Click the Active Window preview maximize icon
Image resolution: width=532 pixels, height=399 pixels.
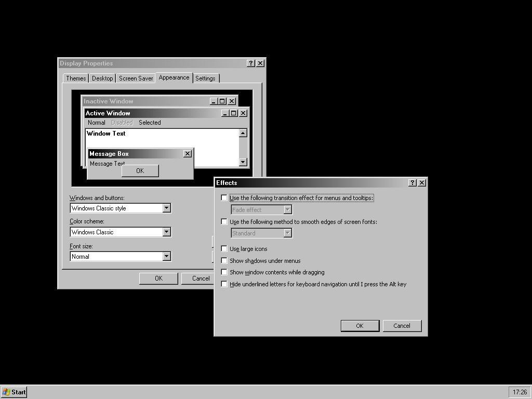pyautogui.click(x=234, y=113)
